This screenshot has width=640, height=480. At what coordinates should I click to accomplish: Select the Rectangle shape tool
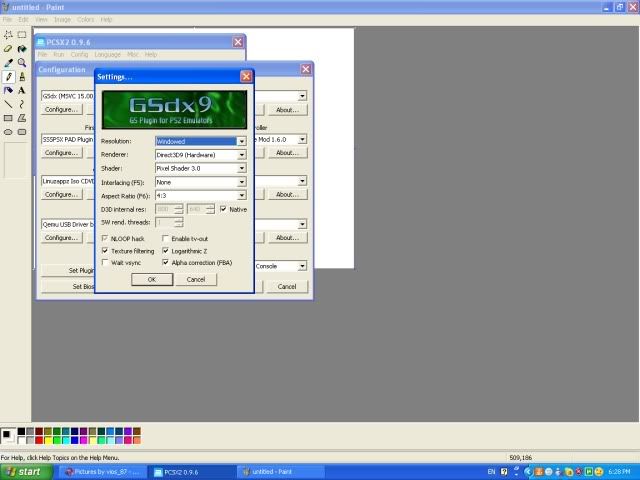8,118
